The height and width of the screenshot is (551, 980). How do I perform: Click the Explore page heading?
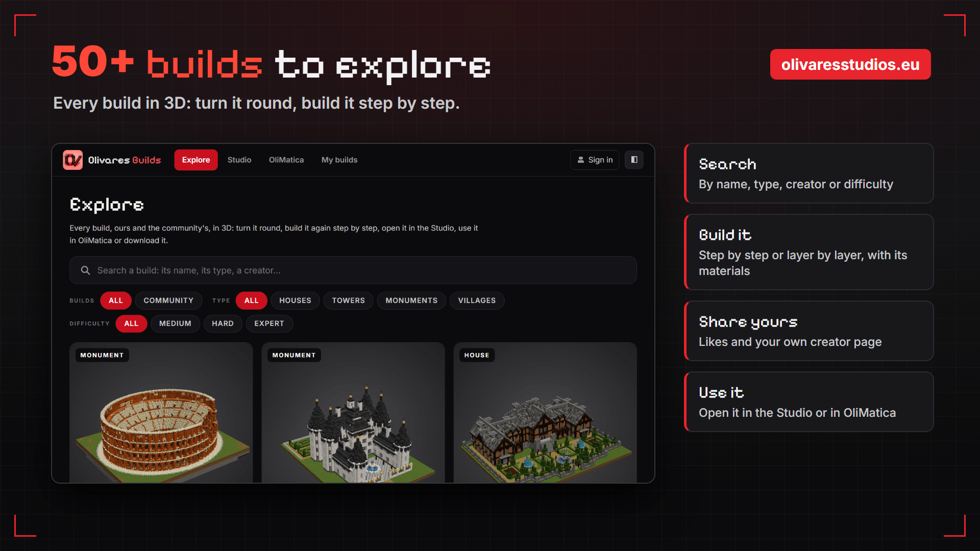pos(107,205)
